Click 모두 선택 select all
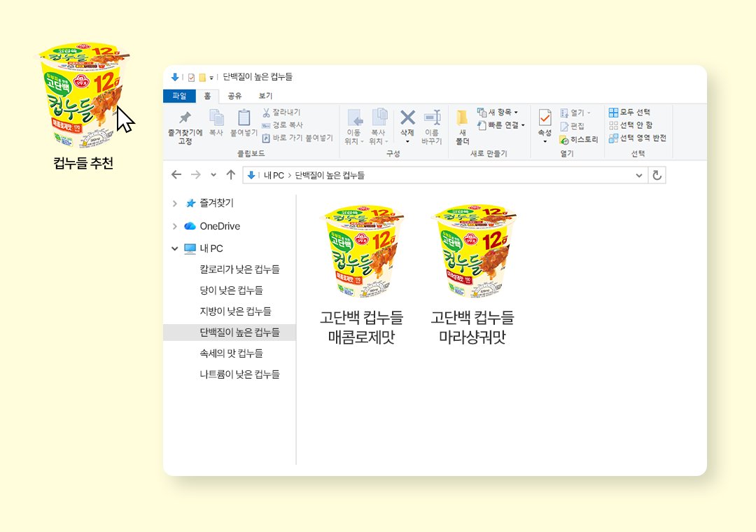The image size is (756, 532). point(630,112)
